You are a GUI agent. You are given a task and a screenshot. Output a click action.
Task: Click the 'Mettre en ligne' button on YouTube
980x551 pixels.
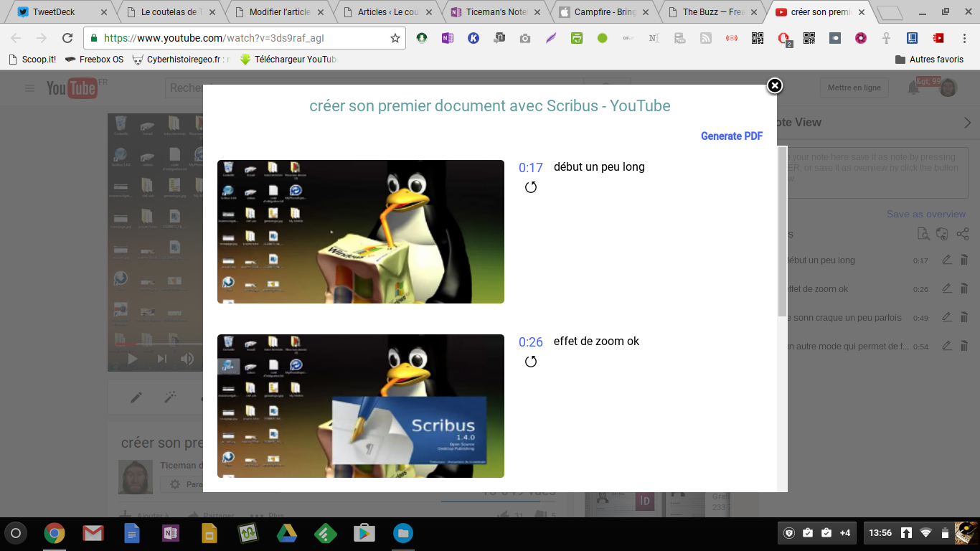point(854,88)
